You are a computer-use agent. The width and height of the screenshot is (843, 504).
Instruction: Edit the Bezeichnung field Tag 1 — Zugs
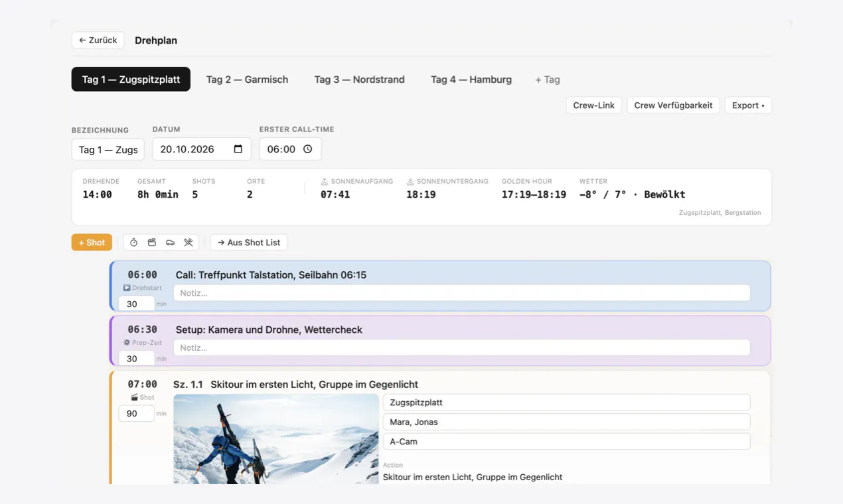pos(108,149)
